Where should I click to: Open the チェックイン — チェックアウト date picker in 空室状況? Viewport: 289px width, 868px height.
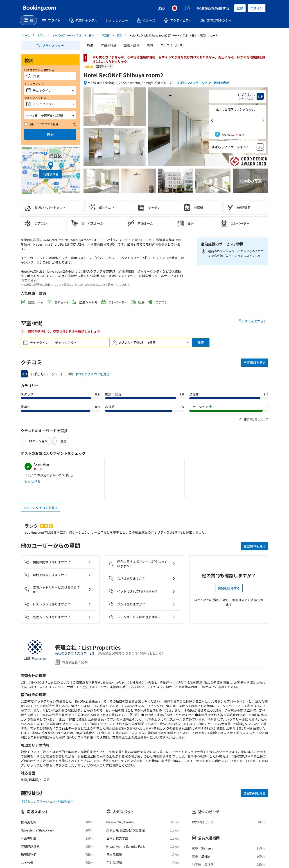click(65, 343)
